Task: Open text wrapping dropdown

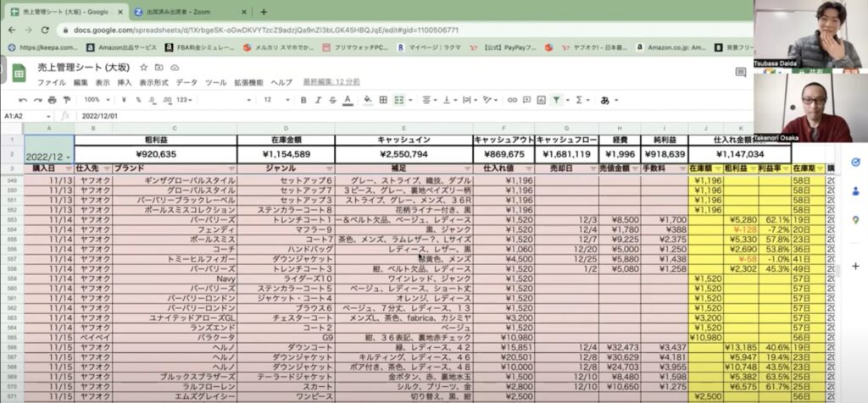Action: (x=470, y=100)
